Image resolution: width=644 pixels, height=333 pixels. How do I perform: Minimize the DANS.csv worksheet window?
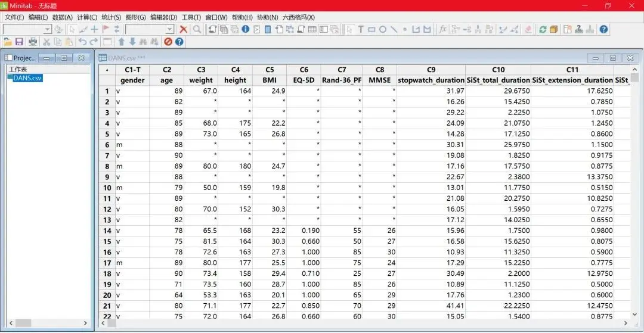point(595,58)
